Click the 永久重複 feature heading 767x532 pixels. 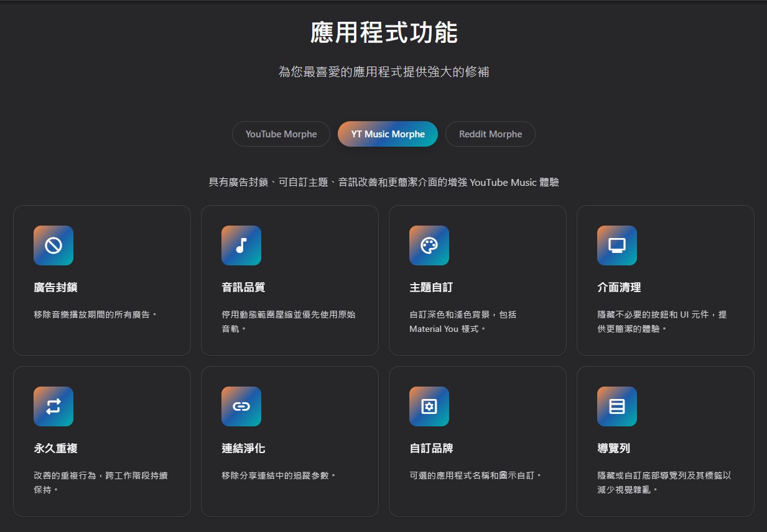[55, 449]
